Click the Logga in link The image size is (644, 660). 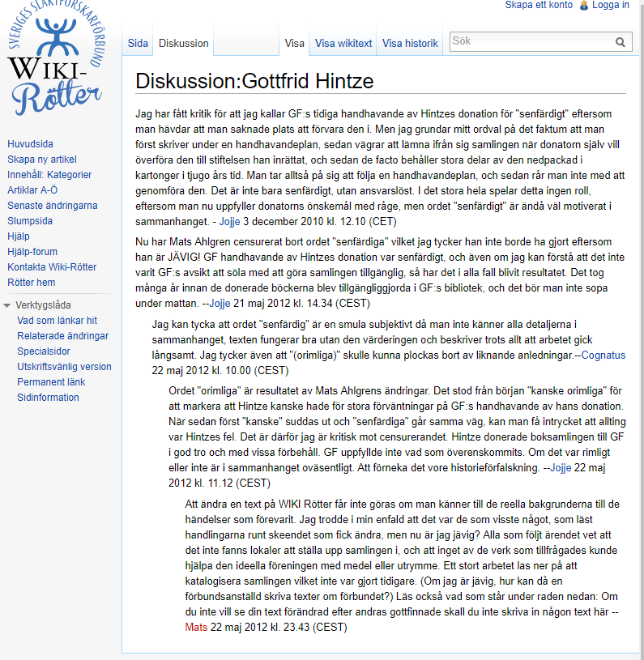(611, 5)
